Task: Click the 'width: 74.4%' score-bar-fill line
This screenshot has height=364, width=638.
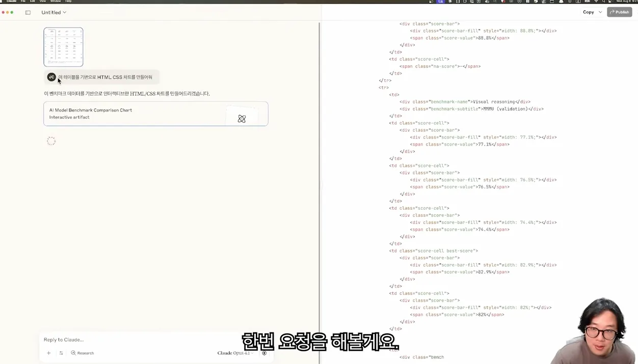Action: click(483, 222)
